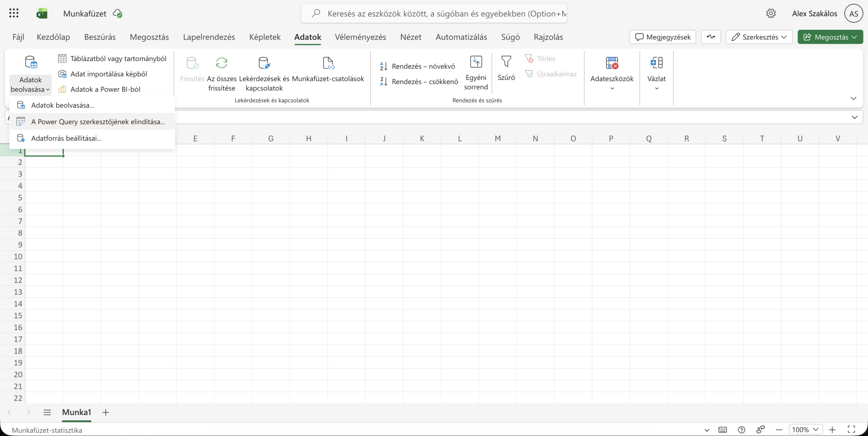Click the Szűrő funnel icon
This screenshot has height=436, width=868.
(506, 62)
